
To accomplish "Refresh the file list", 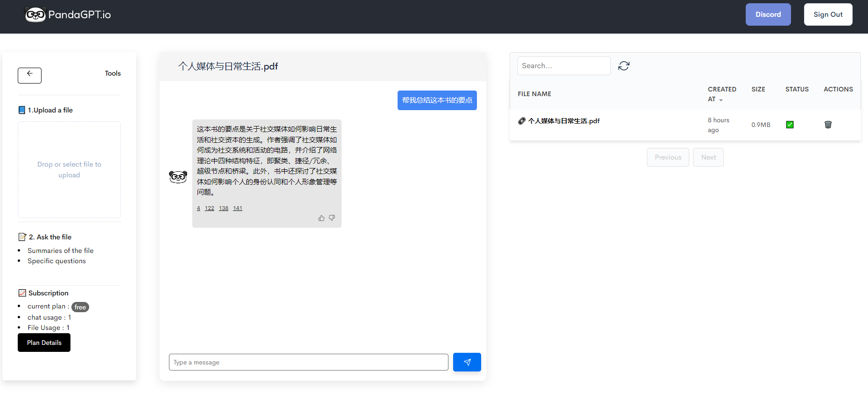I will point(623,66).
